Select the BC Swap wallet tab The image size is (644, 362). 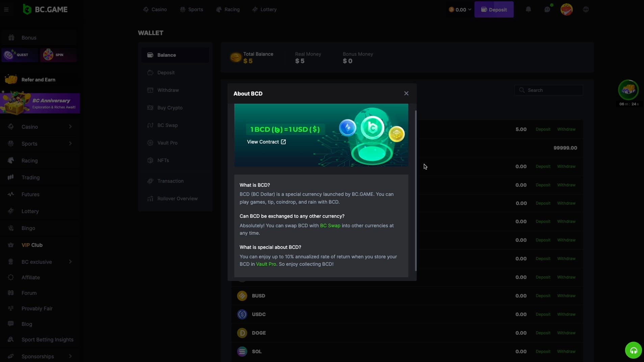pyautogui.click(x=175, y=125)
